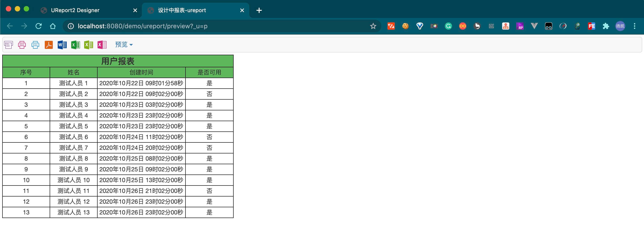Open the Extensions puzzle piece menu
The width and height of the screenshot is (644, 240).
(606, 26)
